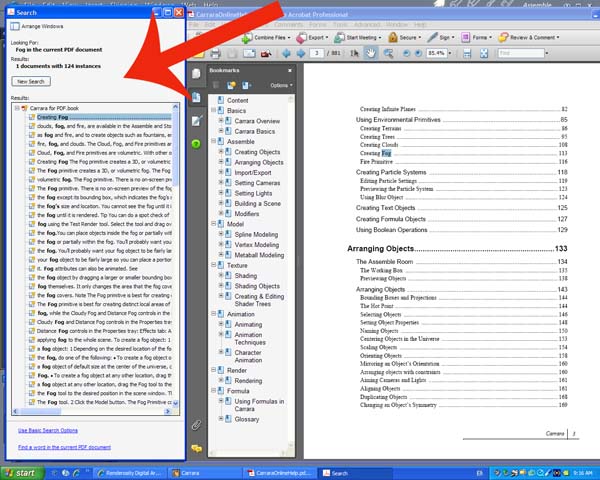Collapse the Carrara for PDF.book results tree
The image size is (600, 480).
coord(17,108)
